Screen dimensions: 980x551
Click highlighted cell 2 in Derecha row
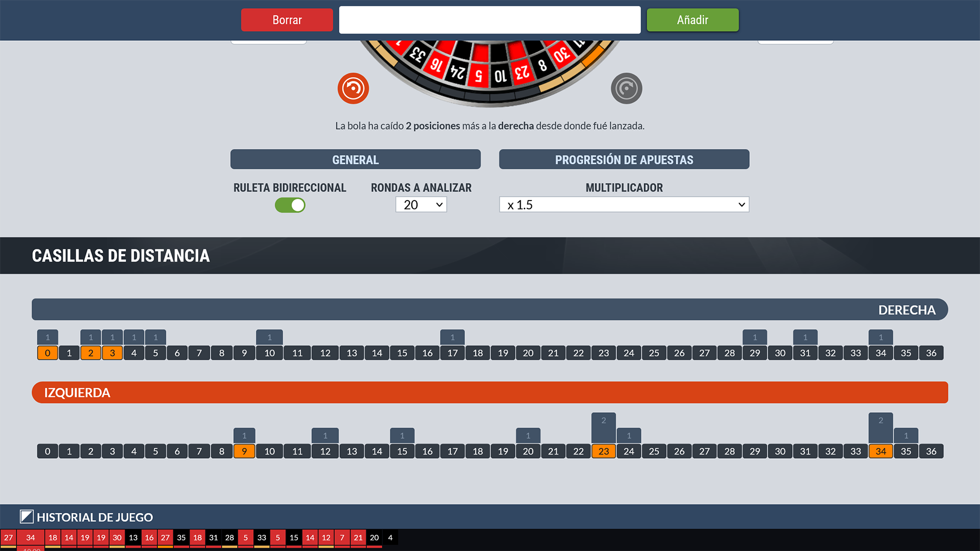(91, 353)
